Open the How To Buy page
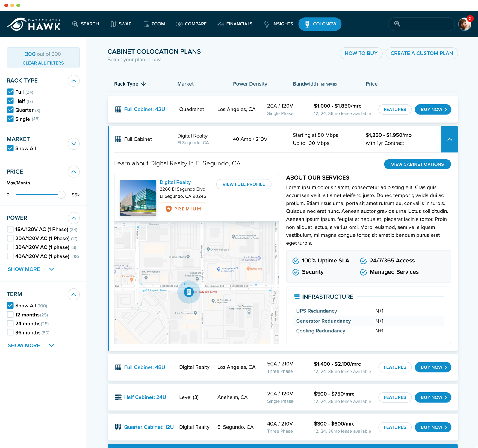 tap(361, 53)
